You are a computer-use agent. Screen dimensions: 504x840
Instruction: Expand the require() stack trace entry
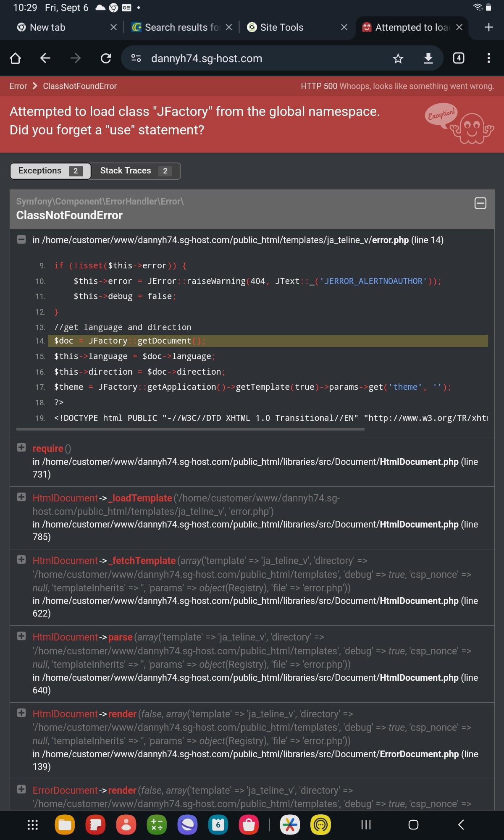pos(21,448)
